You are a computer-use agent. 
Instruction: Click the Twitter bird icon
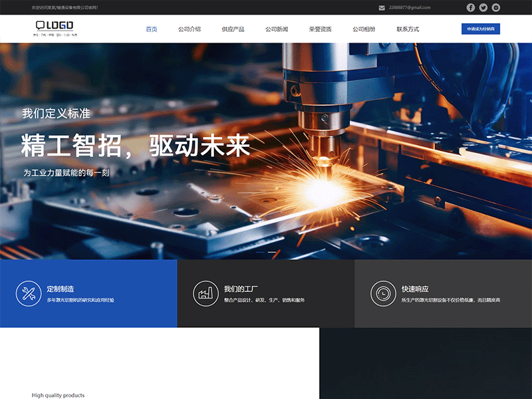click(483, 8)
